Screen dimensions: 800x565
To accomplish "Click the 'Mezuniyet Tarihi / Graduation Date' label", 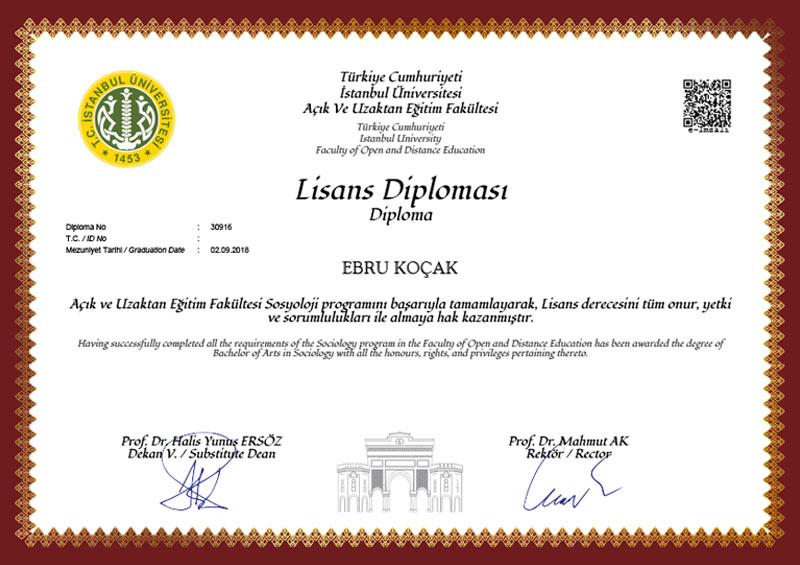I will pos(125,250).
